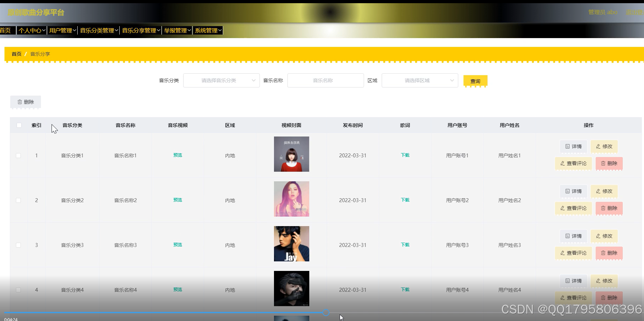Click the comment icon on row 2's 查看评论 button

pos(562,208)
